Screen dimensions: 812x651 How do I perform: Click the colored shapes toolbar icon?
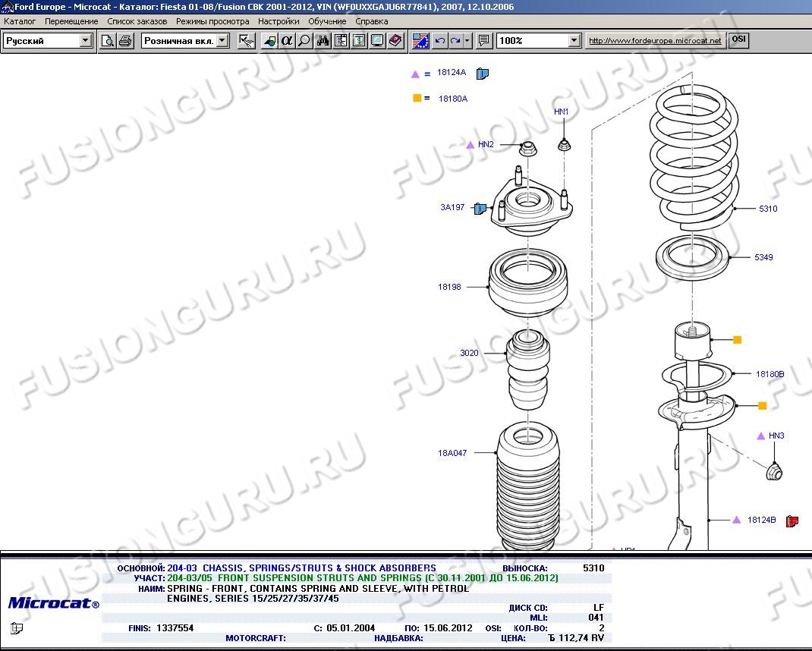pos(269,40)
